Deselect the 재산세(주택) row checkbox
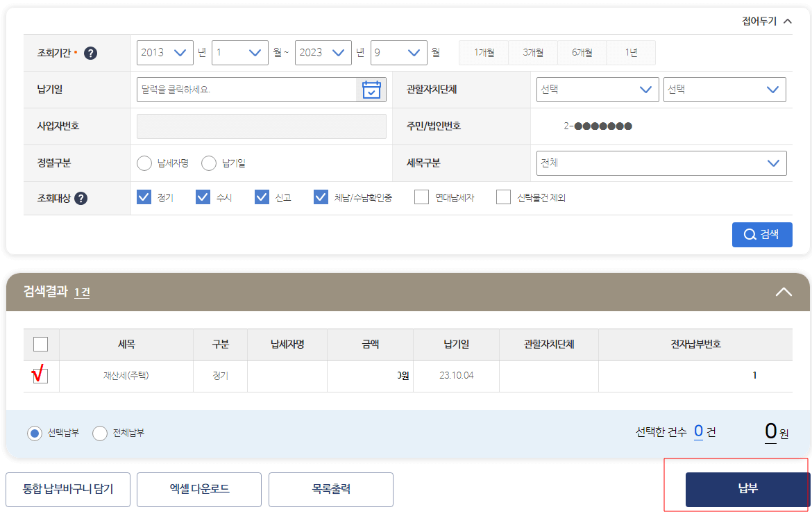The width and height of the screenshot is (812, 521). pyautogui.click(x=40, y=376)
